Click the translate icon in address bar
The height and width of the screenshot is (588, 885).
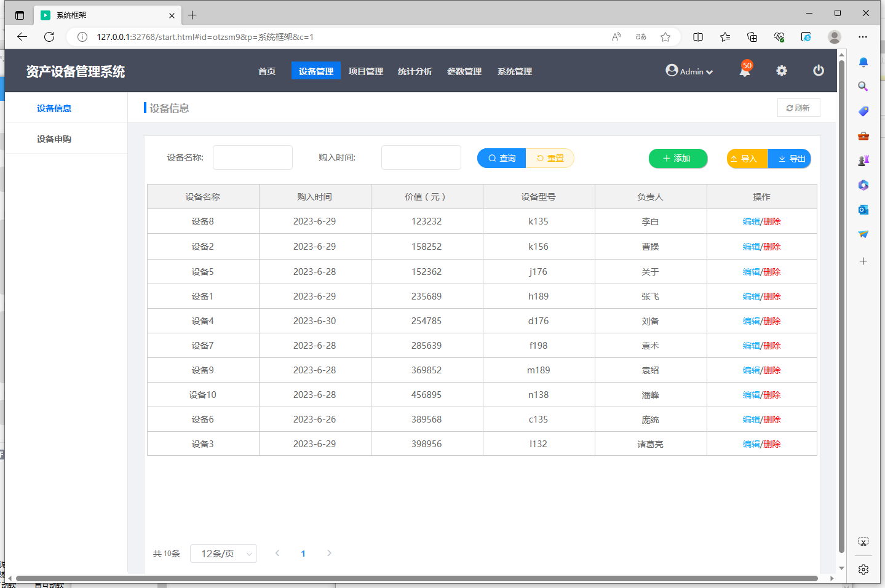pyautogui.click(x=641, y=37)
